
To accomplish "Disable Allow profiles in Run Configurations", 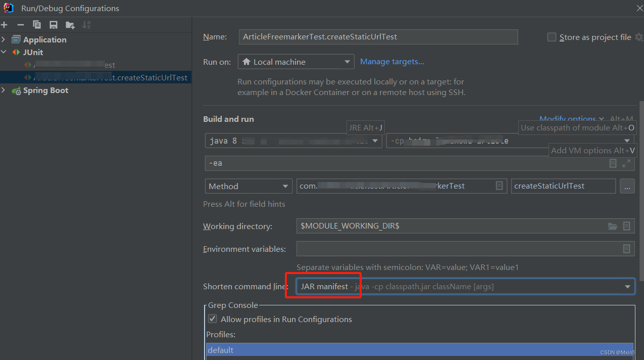I will [x=212, y=319].
